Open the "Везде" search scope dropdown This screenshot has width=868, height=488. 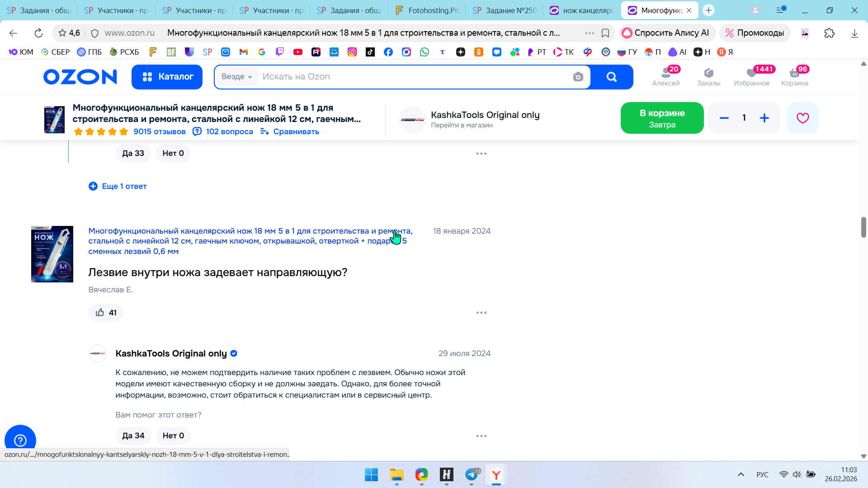236,77
